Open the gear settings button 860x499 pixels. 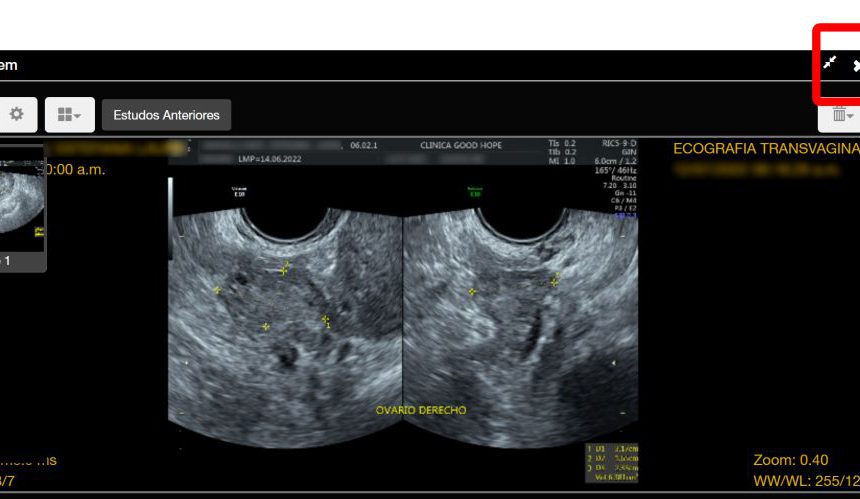[16, 115]
